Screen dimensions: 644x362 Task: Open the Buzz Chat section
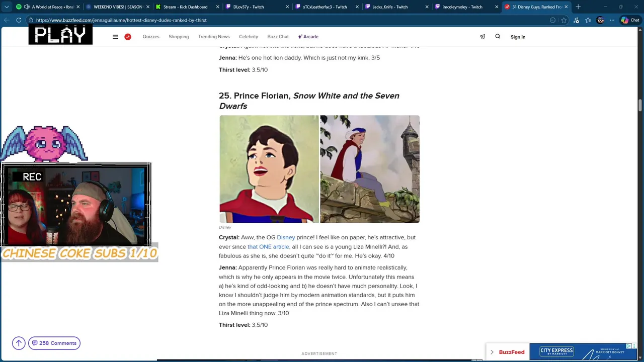[278, 37]
